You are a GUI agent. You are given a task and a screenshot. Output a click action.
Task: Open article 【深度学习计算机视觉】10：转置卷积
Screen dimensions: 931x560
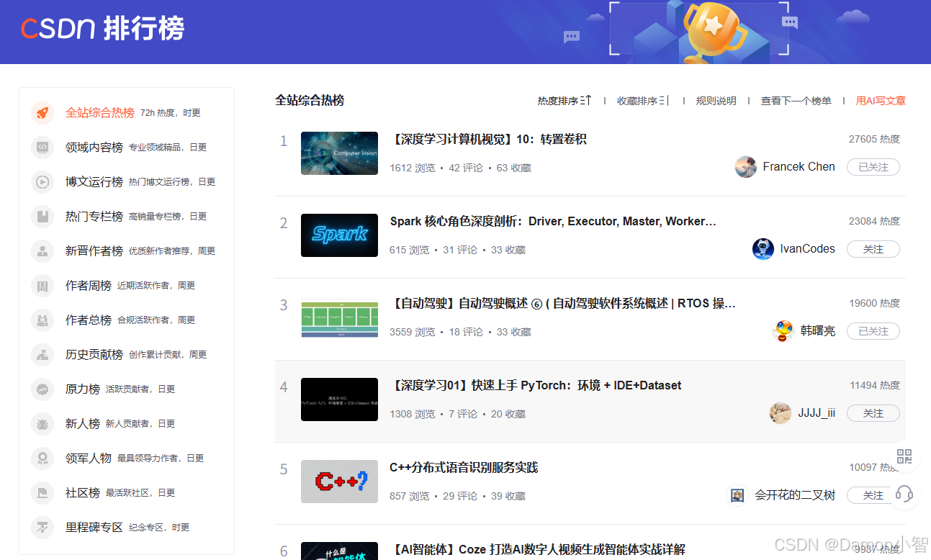pos(488,140)
